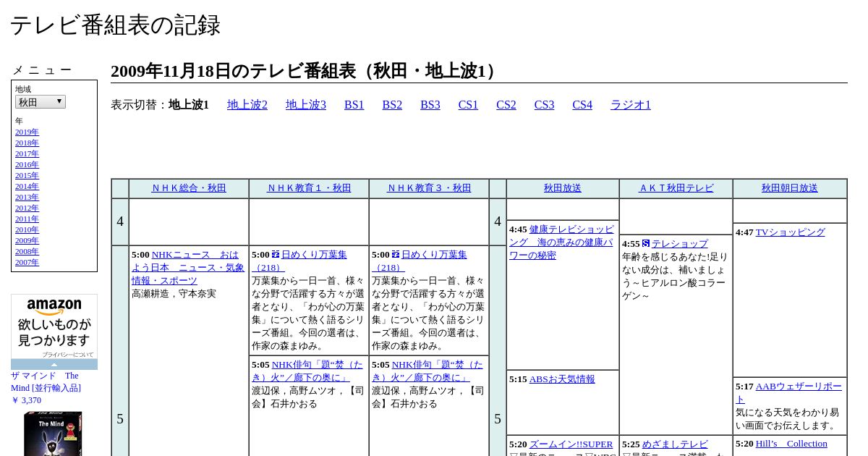The height and width of the screenshot is (456, 868).
Task: Switch to the ラジオ1 listing
Action: [x=631, y=105]
